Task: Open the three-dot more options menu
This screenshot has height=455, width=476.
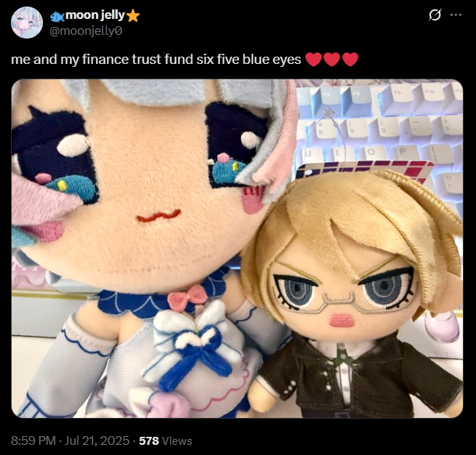Action: pos(456,15)
